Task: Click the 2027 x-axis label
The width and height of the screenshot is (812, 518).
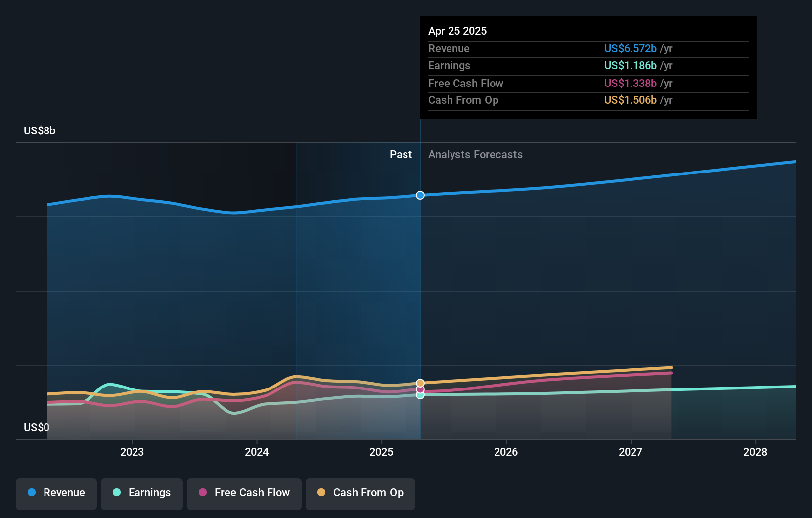Action: pos(631,452)
